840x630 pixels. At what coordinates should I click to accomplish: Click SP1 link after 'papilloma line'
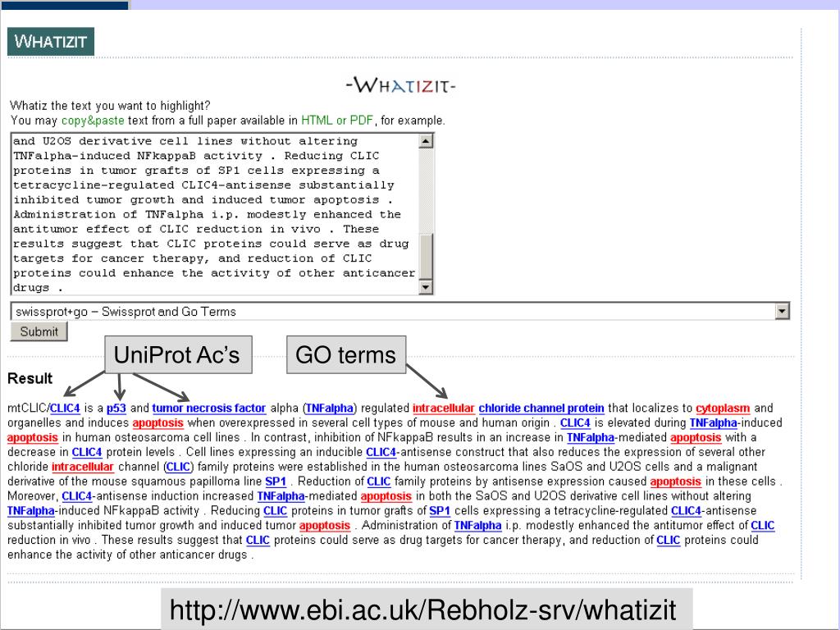[x=276, y=481]
